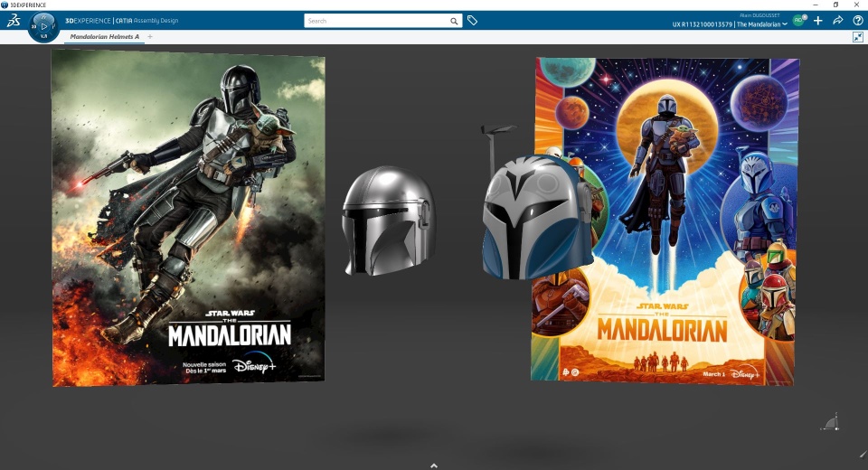
Task: Click the view angle icon near bottom right
Action: (x=831, y=422)
